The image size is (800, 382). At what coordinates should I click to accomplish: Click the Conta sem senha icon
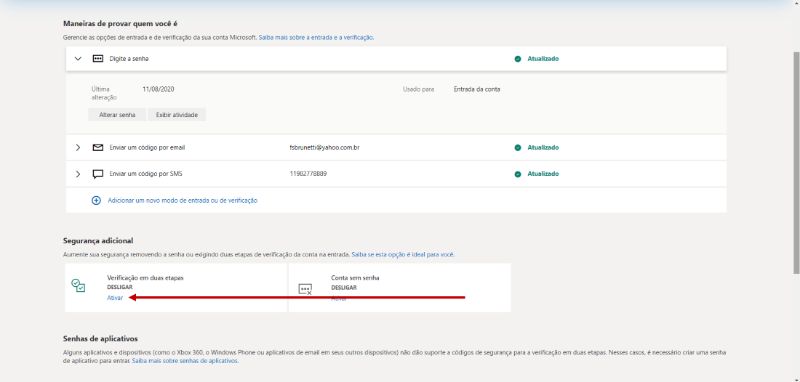pyautogui.click(x=305, y=290)
